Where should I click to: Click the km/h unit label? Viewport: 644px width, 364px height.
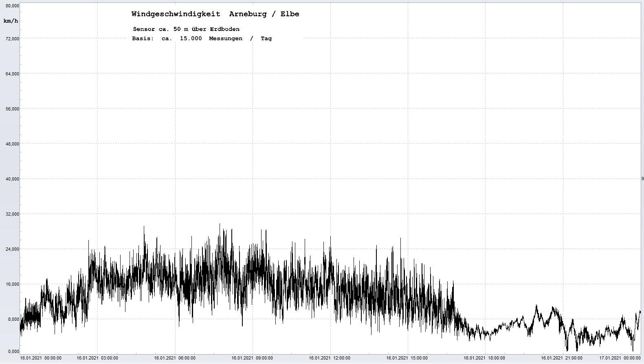coord(11,21)
